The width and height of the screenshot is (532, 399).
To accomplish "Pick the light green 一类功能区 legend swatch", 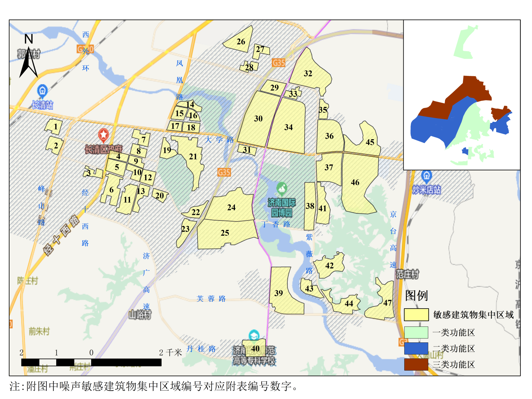I will click(x=416, y=332).
